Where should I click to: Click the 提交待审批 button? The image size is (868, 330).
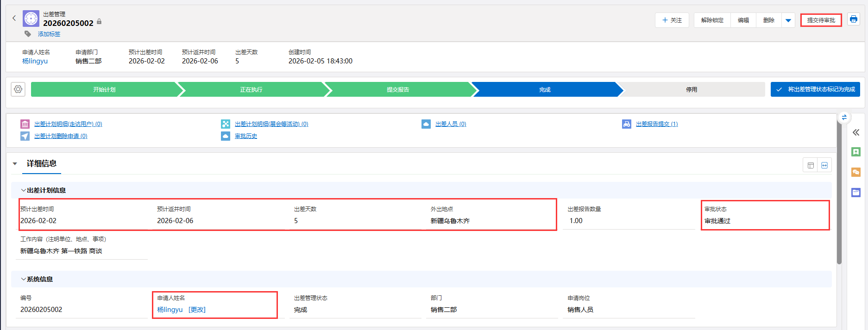click(x=821, y=20)
